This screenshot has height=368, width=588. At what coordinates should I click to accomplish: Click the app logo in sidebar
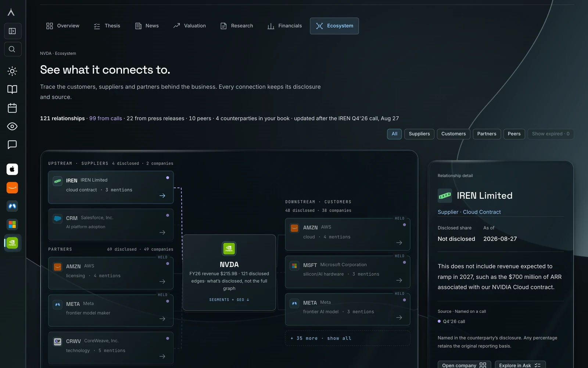[11, 13]
